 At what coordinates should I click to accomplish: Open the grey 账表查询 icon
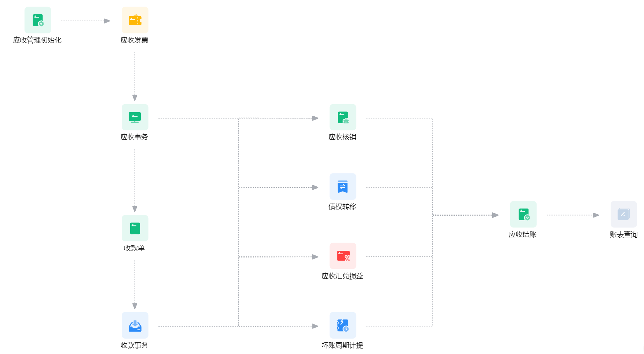[x=624, y=214]
